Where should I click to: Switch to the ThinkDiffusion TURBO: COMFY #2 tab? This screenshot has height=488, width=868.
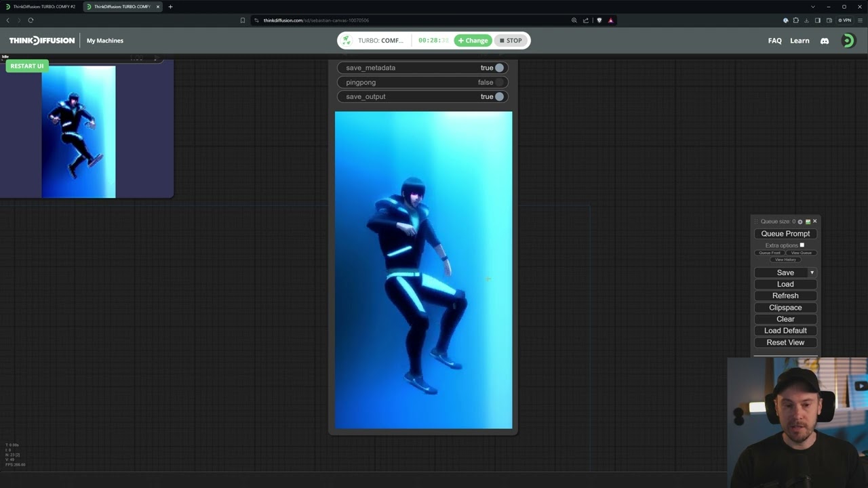(x=41, y=7)
